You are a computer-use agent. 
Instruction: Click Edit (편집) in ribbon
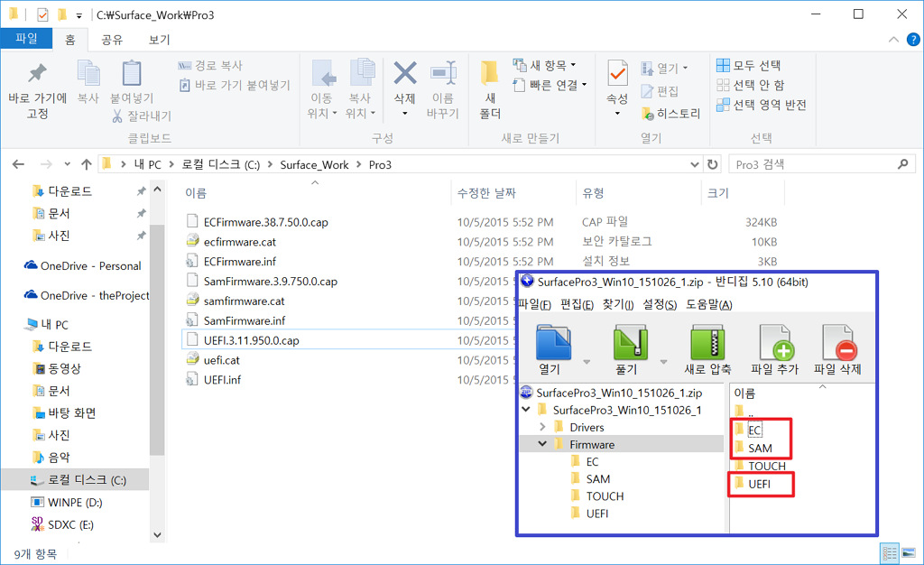(660, 91)
